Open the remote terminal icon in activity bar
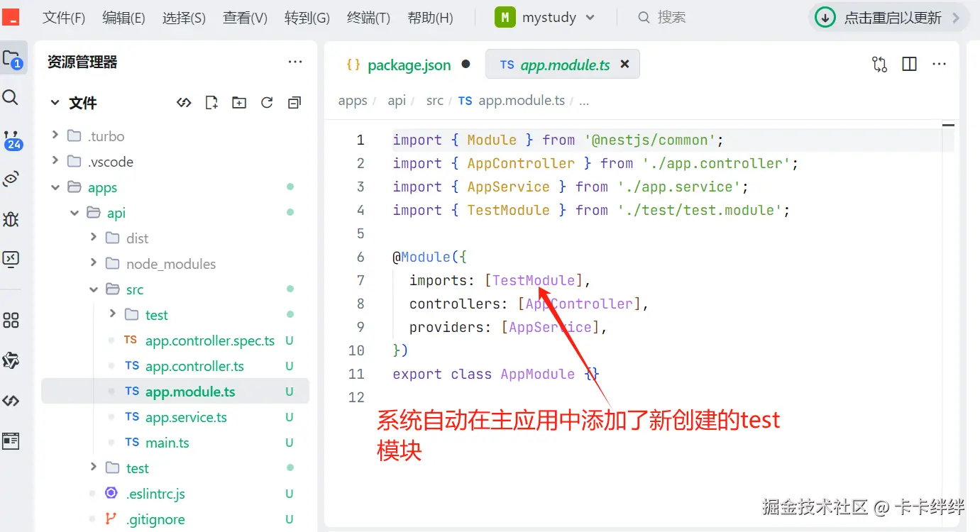This screenshot has width=980, height=532. (11, 259)
